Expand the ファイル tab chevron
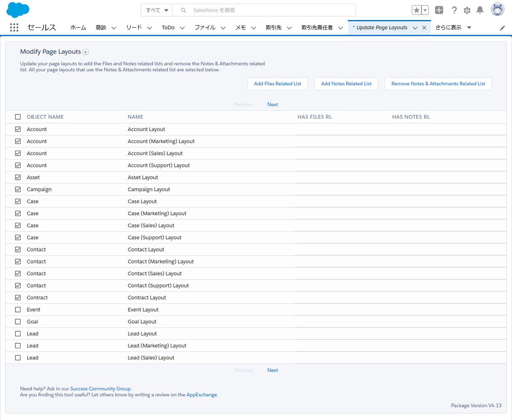 click(223, 28)
